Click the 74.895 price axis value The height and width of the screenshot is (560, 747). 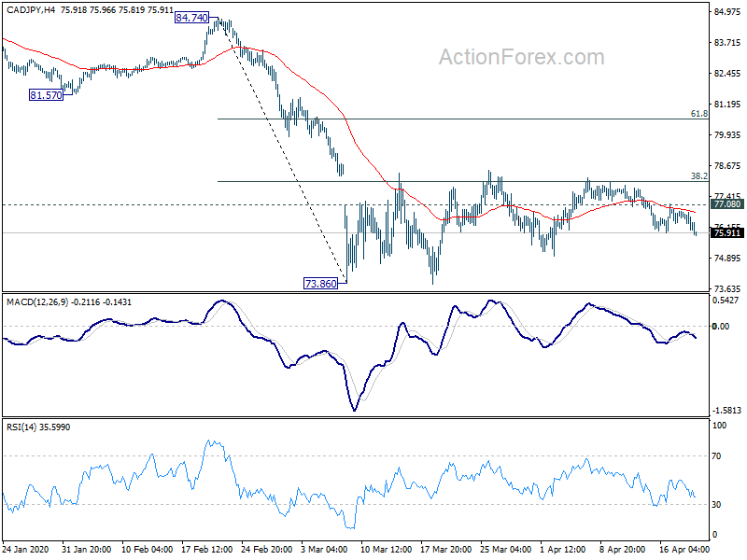(x=727, y=259)
